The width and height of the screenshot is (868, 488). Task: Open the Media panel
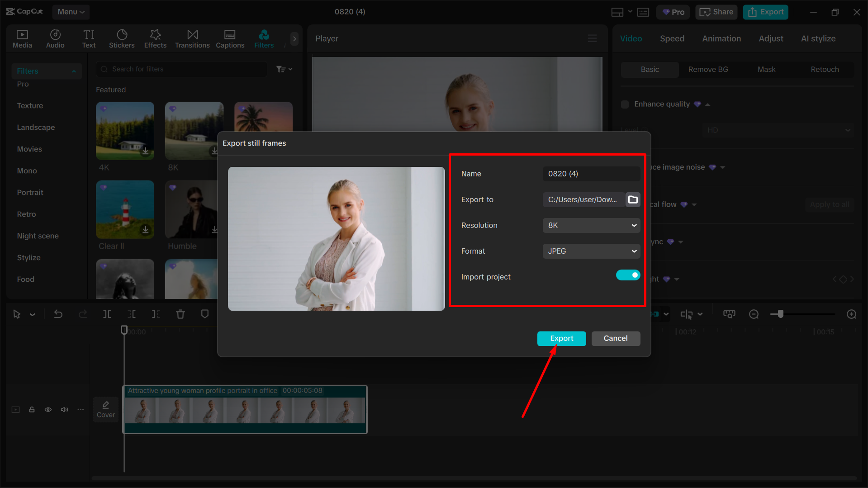pyautogui.click(x=22, y=38)
